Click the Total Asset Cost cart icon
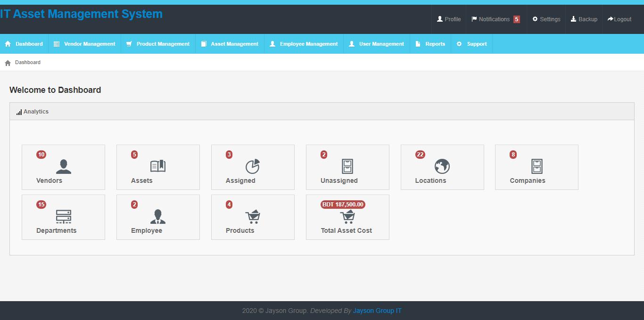 (347, 216)
